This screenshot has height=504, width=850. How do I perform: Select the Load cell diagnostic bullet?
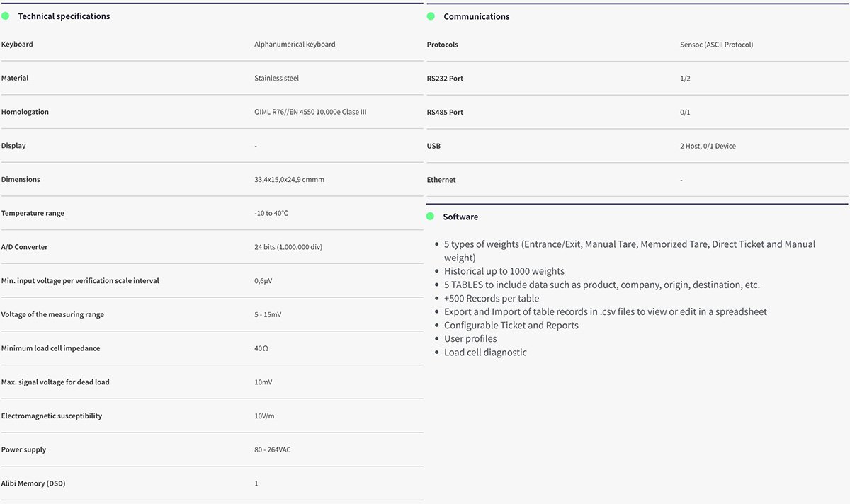(485, 353)
